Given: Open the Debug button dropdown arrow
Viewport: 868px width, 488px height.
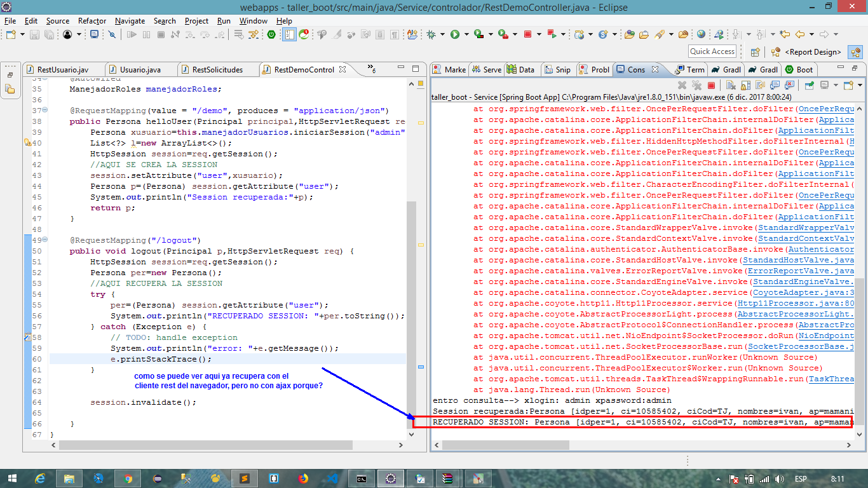Looking at the screenshot, I should pos(443,34).
